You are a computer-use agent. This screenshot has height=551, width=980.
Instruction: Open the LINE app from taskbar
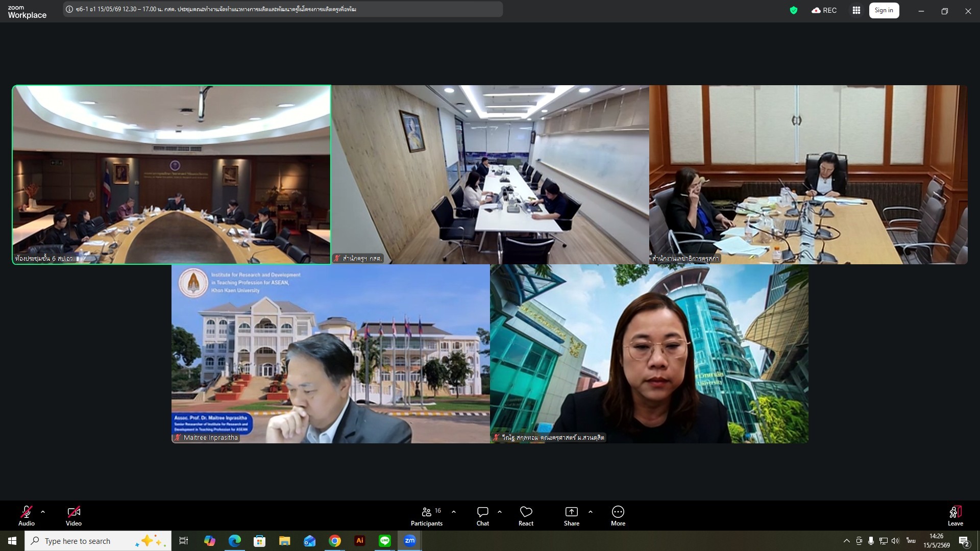[x=385, y=541]
